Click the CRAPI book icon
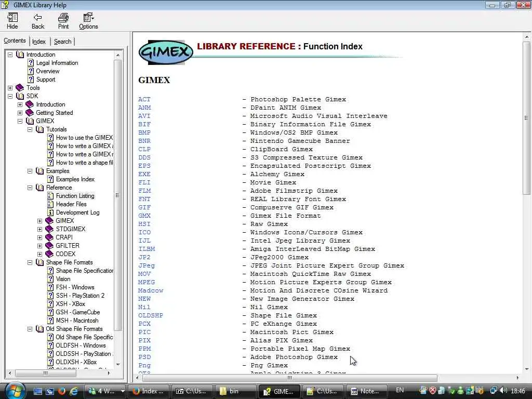Screen dimensions: 532x399 [x=49, y=237]
